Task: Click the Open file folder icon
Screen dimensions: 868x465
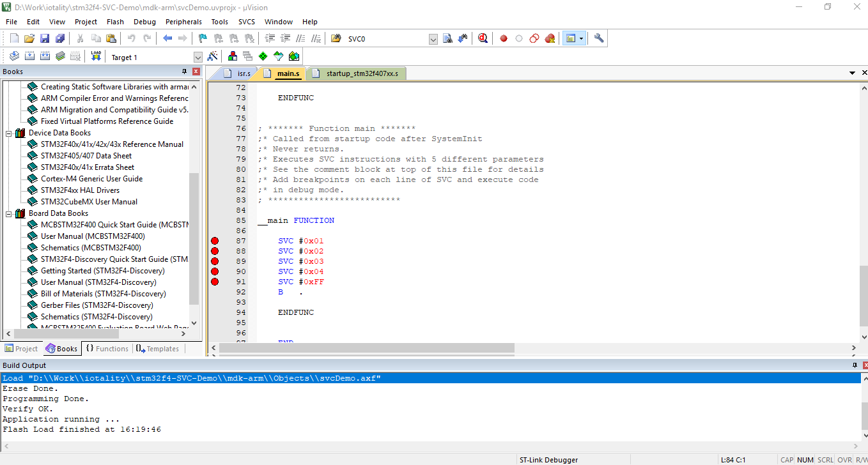Action: pos(29,38)
